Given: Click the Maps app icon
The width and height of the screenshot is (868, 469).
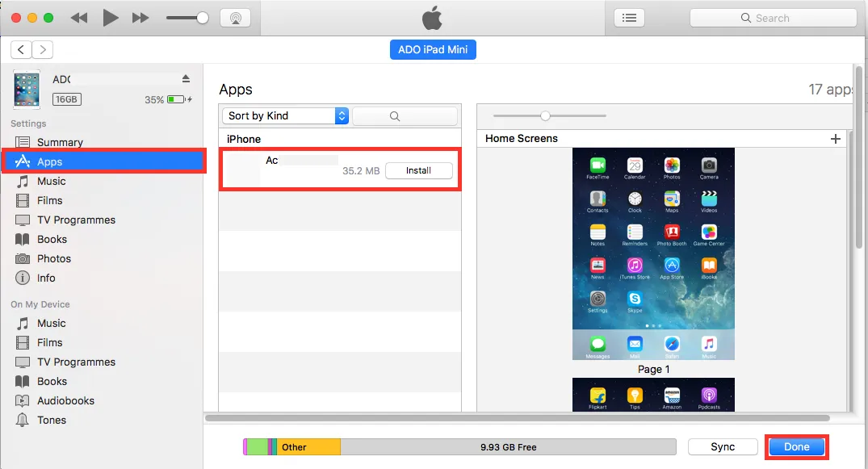Looking at the screenshot, I should (672, 199).
